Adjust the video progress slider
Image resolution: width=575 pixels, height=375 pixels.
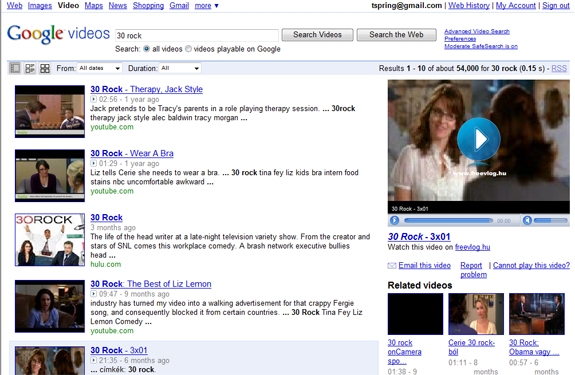click(x=448, y=221)
